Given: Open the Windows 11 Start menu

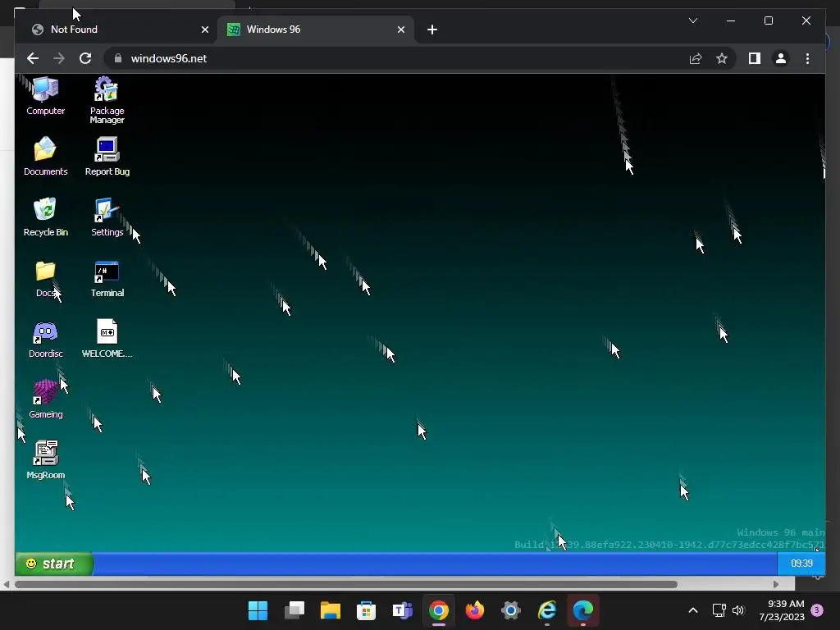Looking at the screenshot, I should point(258,610).
